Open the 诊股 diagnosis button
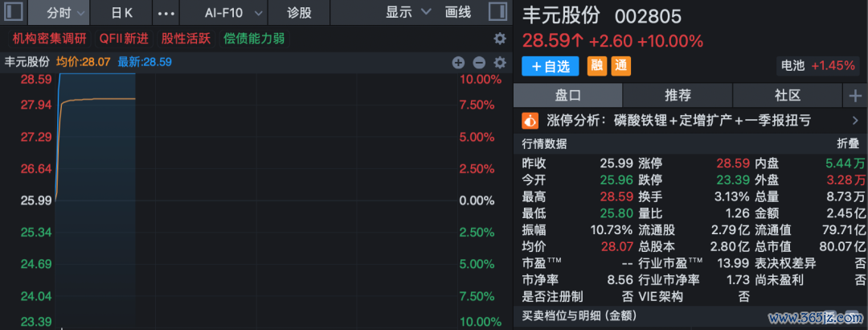The height and width of the screenshot is (330, 868). coord(300,12)
